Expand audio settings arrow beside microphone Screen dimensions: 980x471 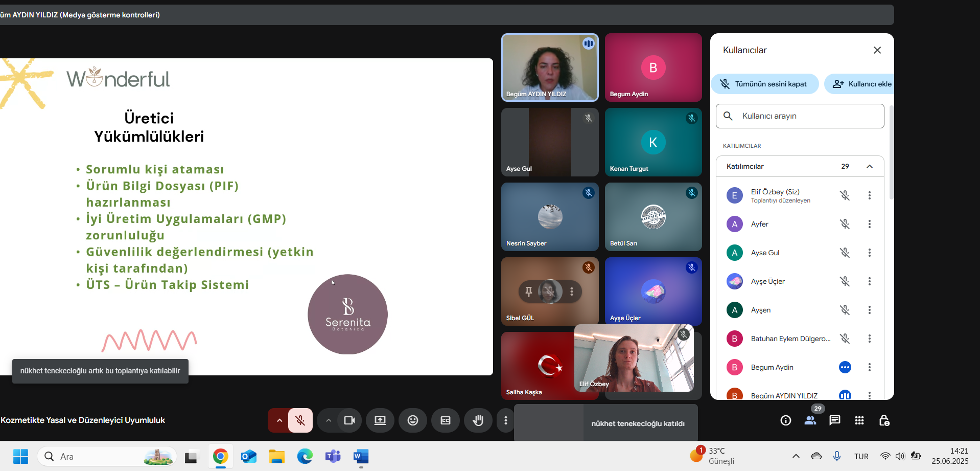pos(279,420)
